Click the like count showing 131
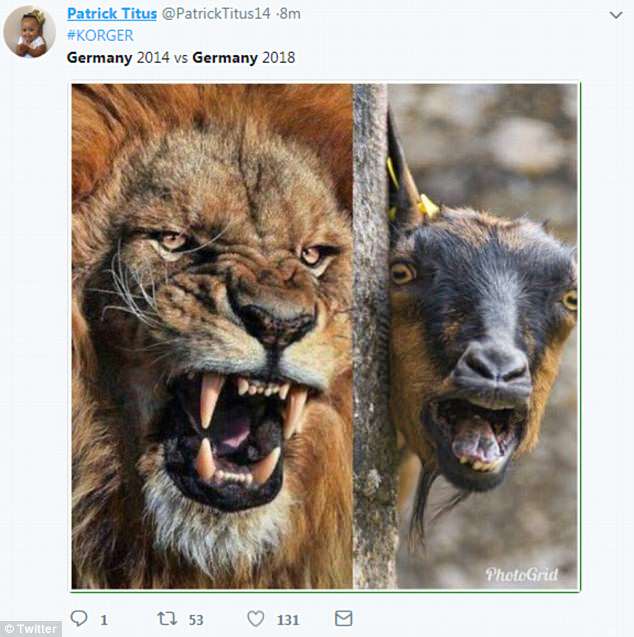 click(288, 620)
